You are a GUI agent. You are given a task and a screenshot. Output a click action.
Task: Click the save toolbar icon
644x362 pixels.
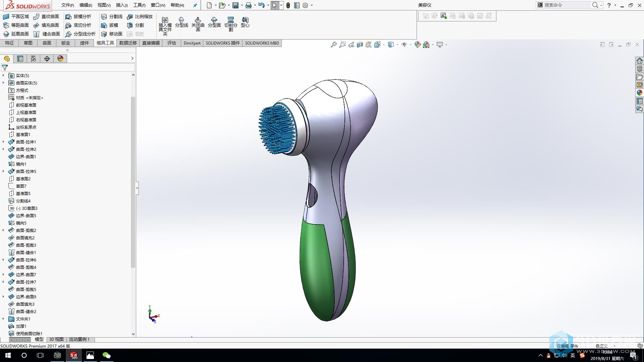tap(235, 5)
